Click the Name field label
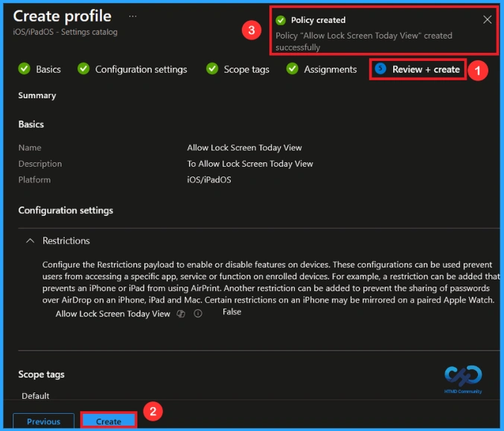 click(30, 147)
